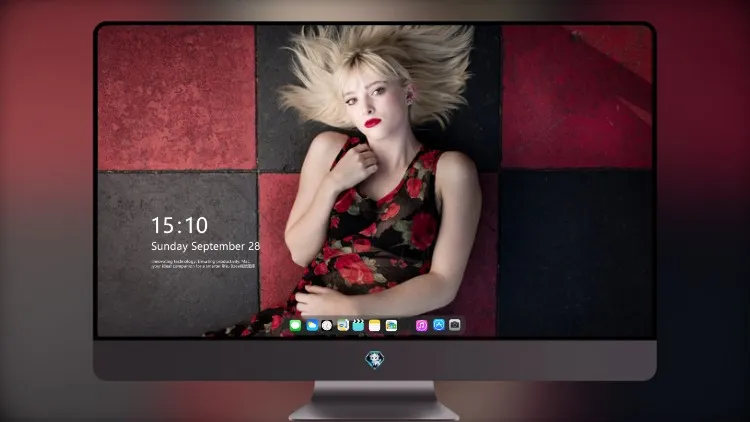
Task: Open the green Messages dock icon
Action: point(295,325)
